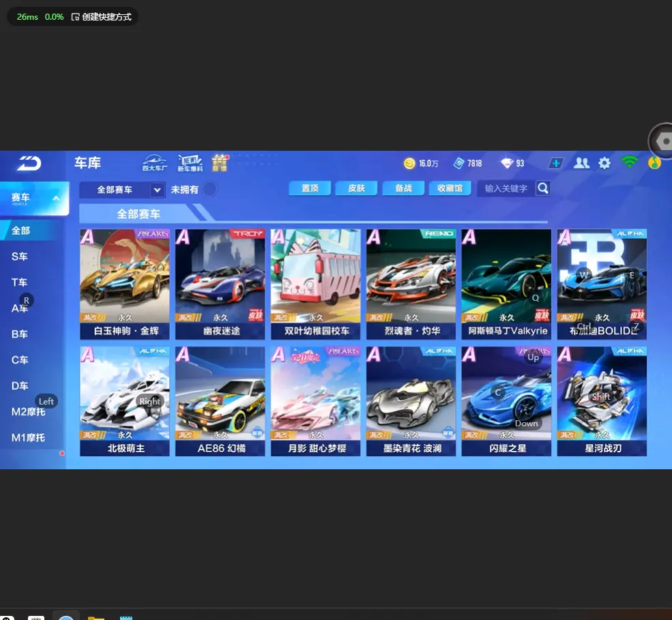Open the 四大车厂 car factory icon
Image resolution: width=672 pixels, height=620 pixels.
tap(155, 163)
